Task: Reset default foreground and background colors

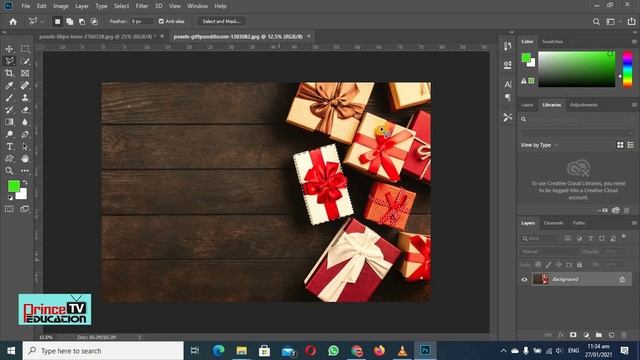Action: pos(10,198)
